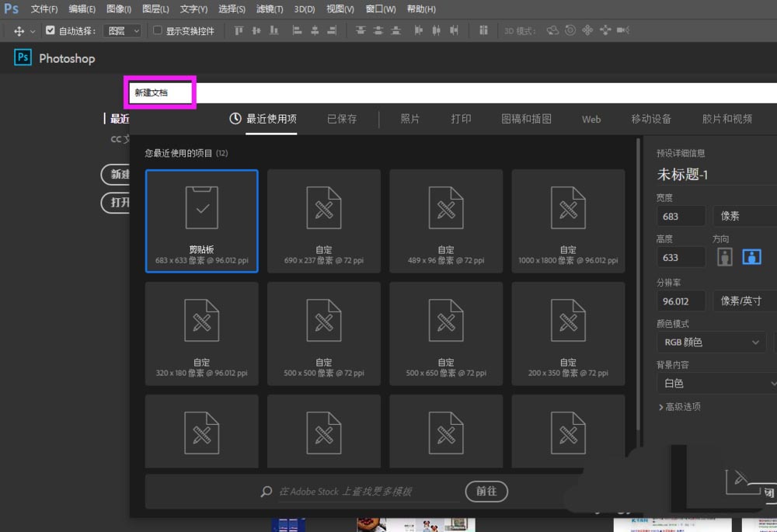Click the align left edges icon

click(x=296, y=30)
